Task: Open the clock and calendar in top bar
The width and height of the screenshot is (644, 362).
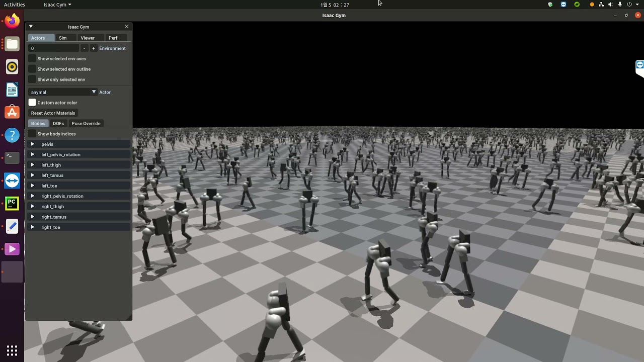Action: pyautogui.click(x=335, y=5)
